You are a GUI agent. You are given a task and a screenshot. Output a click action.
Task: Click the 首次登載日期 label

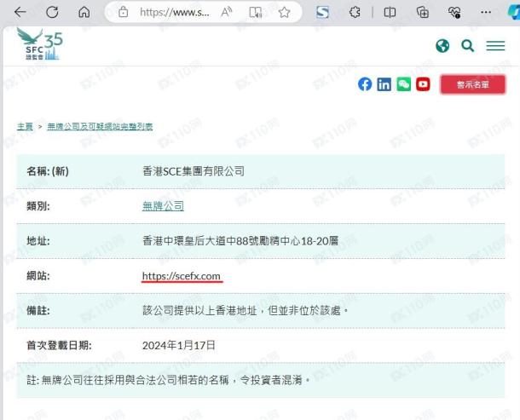pos(59,345)
